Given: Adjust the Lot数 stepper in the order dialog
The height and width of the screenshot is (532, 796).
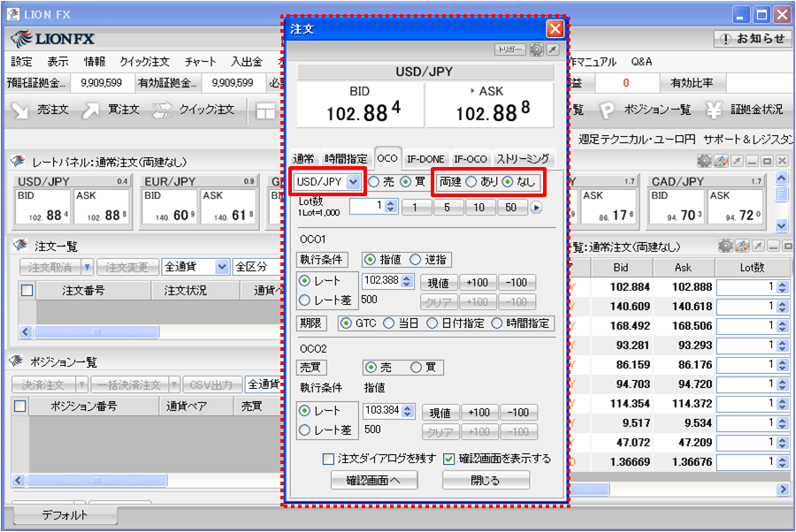Looking at the screenshot, I should [x=390, y=207].
